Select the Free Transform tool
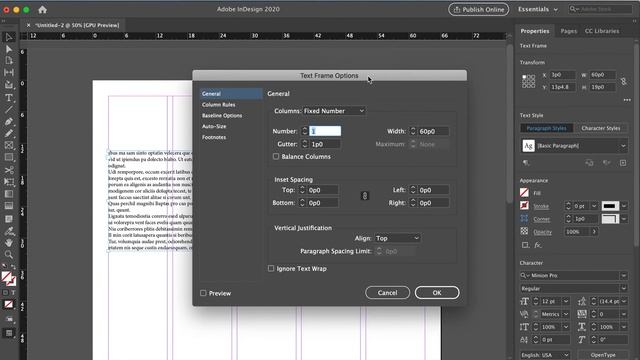The width and height of the screenshot is (640, 360). click(x=9, y=182)
